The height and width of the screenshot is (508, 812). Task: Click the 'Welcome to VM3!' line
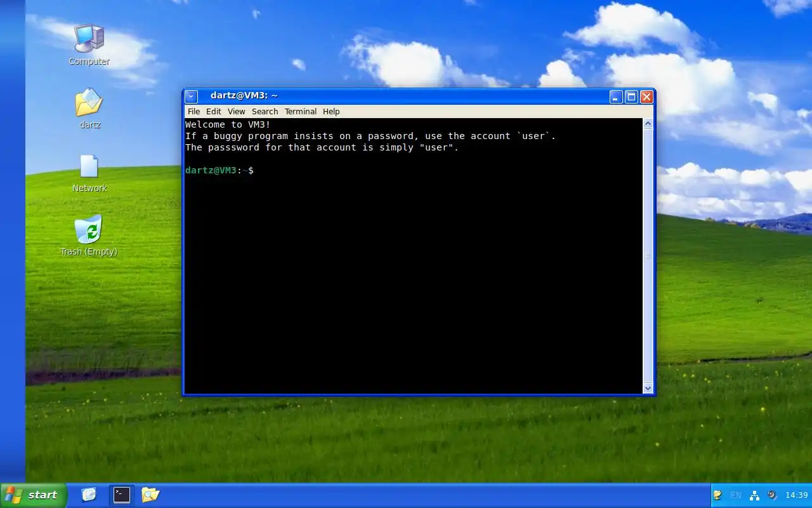tap(228, 124)
